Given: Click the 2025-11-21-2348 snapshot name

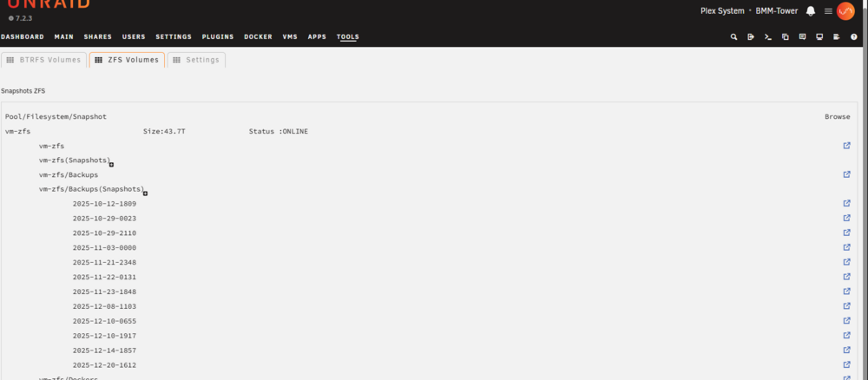Looking at the screenshot, I should click(x=105, y=262).
